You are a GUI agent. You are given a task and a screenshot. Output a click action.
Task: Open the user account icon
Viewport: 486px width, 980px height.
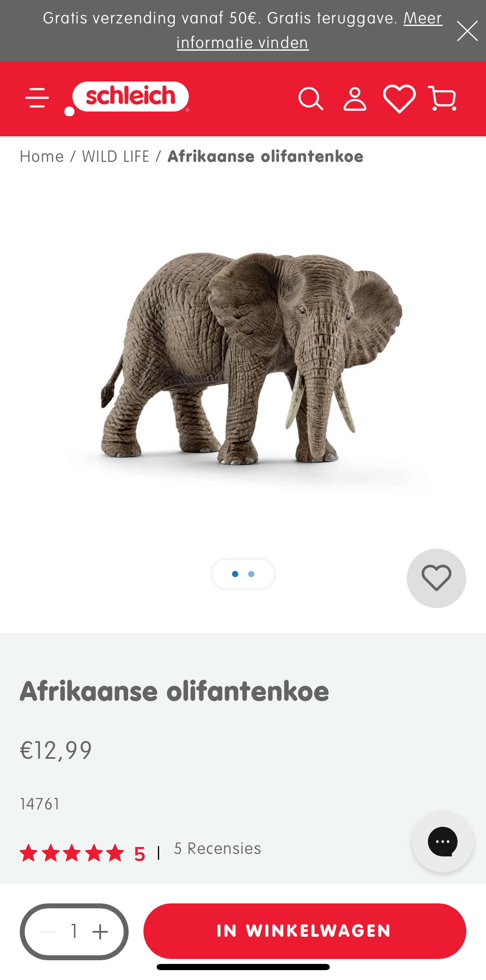tap(355, 99)
